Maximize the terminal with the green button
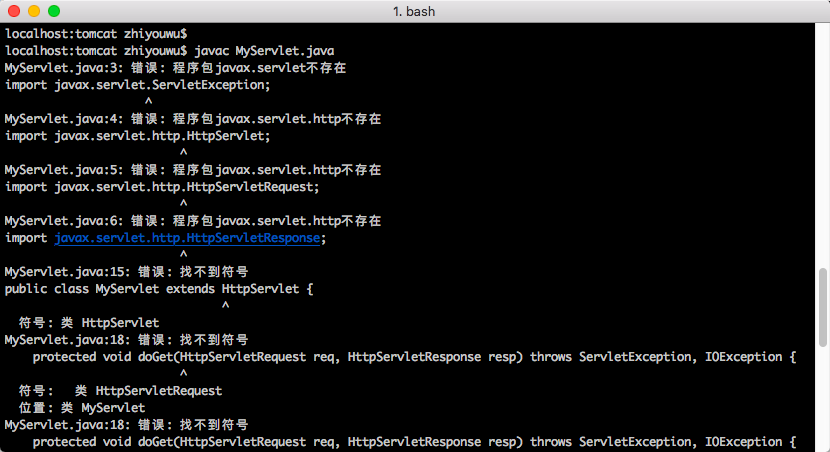830x452 pixels. coord(54,11)
